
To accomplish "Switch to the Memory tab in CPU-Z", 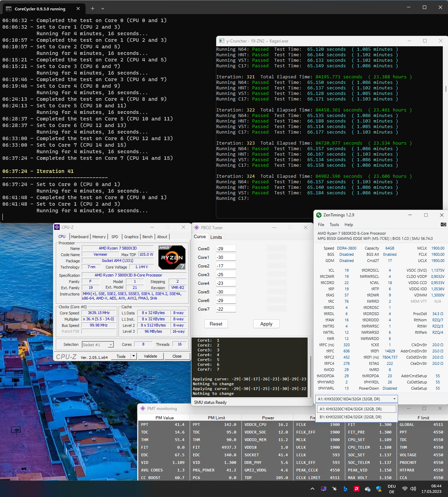I will coord(99,237).
